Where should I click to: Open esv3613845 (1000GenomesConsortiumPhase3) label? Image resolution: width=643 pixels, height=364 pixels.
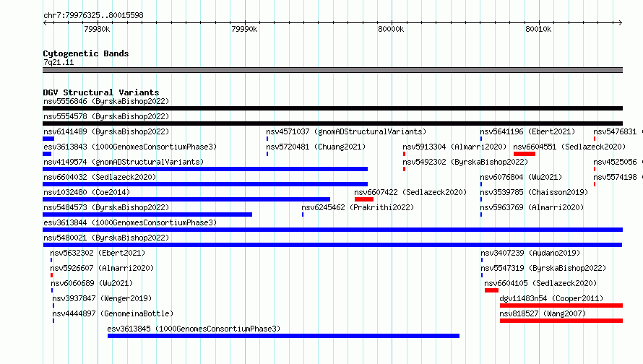tap(194, 329)
